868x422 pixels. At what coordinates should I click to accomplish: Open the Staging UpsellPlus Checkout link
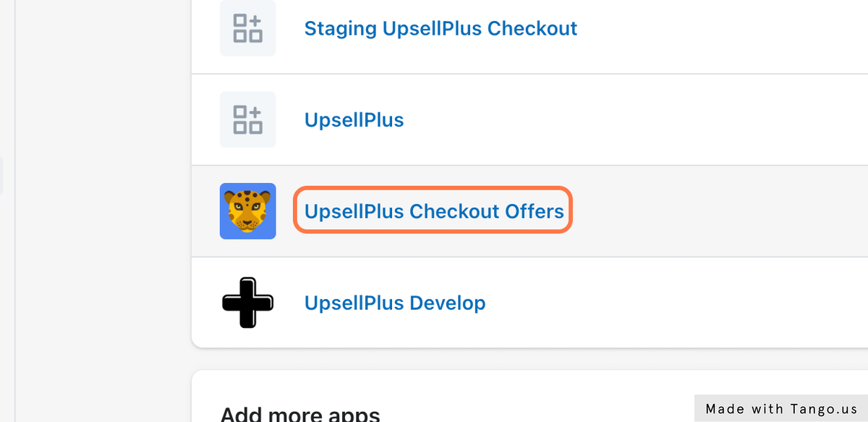click(441, 29)
